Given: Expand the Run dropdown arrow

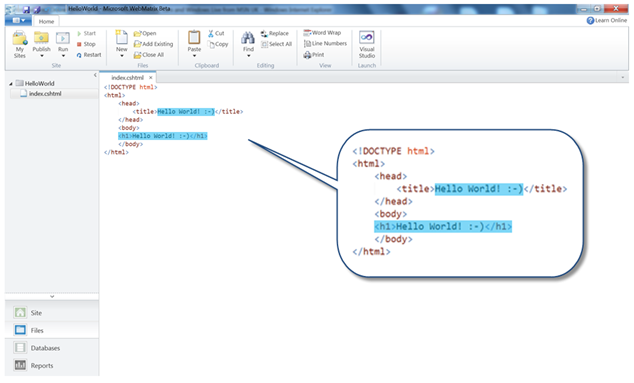Looking at the screenshot, I should point(63,56).
